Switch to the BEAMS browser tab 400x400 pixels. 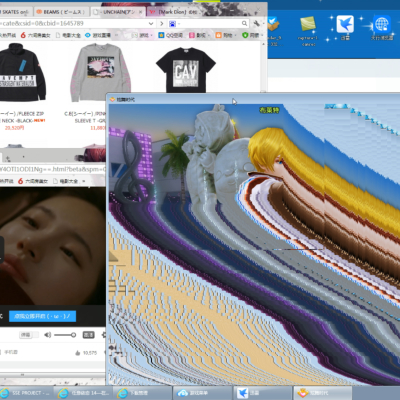tap(61, 12)
